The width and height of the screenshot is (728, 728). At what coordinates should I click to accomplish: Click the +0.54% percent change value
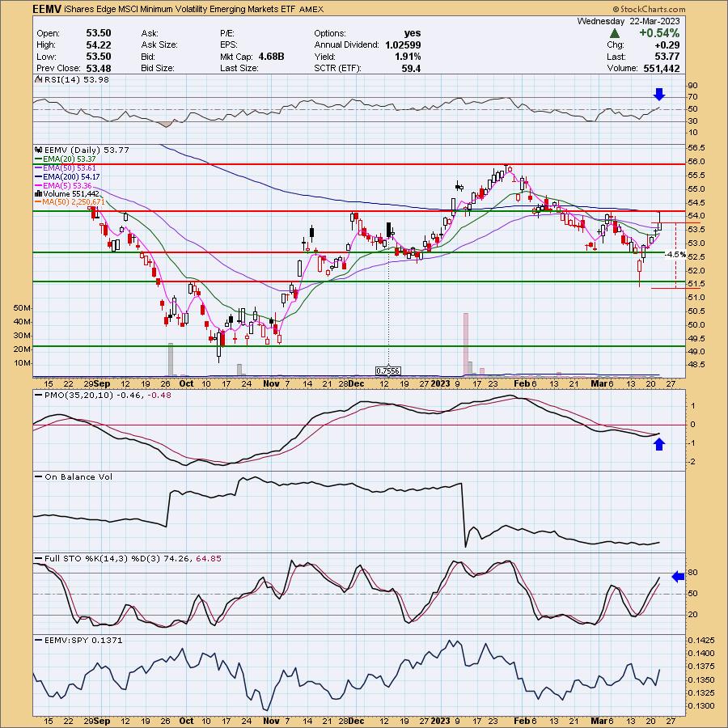[659, 33]
